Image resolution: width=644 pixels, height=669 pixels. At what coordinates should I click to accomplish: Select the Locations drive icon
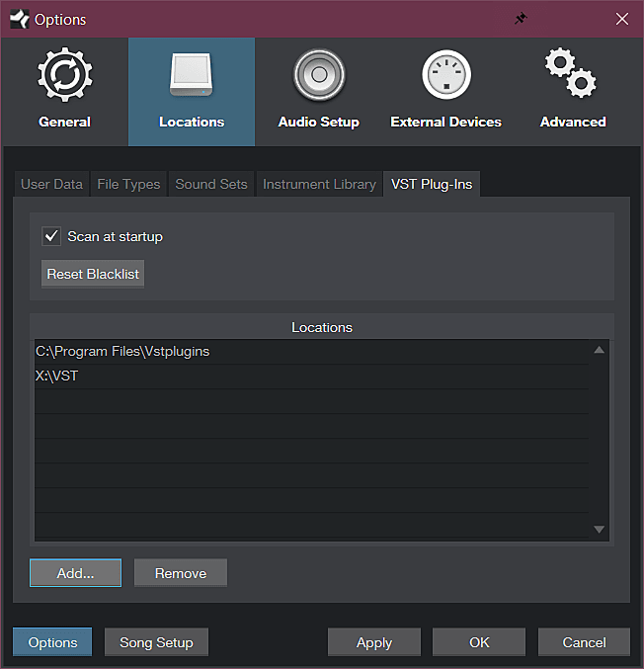click(x=192, y=75)
